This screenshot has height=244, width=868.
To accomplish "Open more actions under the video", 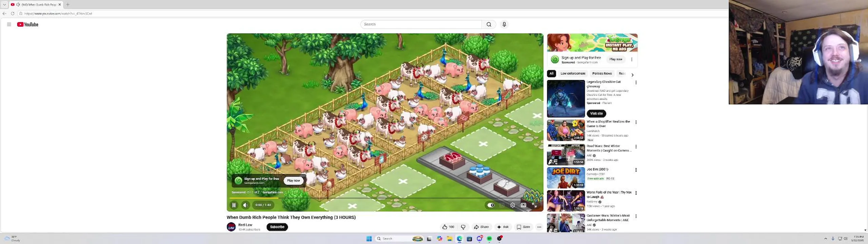I will [x=539, y=227].
